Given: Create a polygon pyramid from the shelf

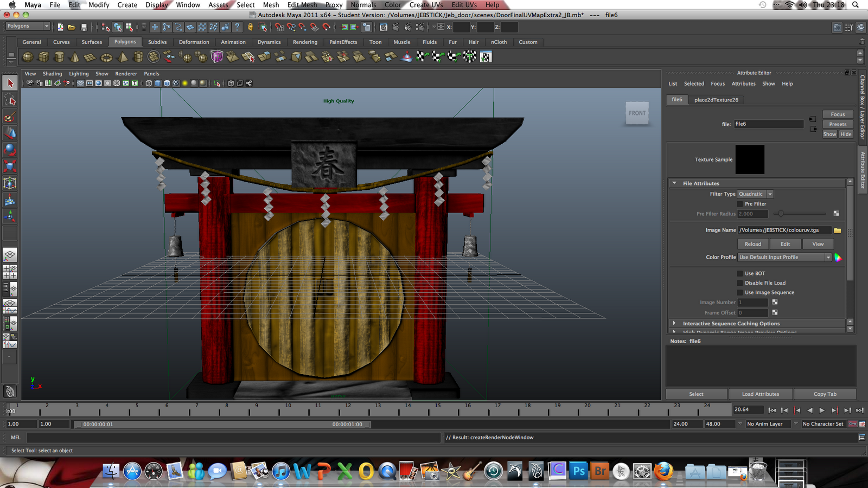Looking at the screenshot, I should pos(123,56).
